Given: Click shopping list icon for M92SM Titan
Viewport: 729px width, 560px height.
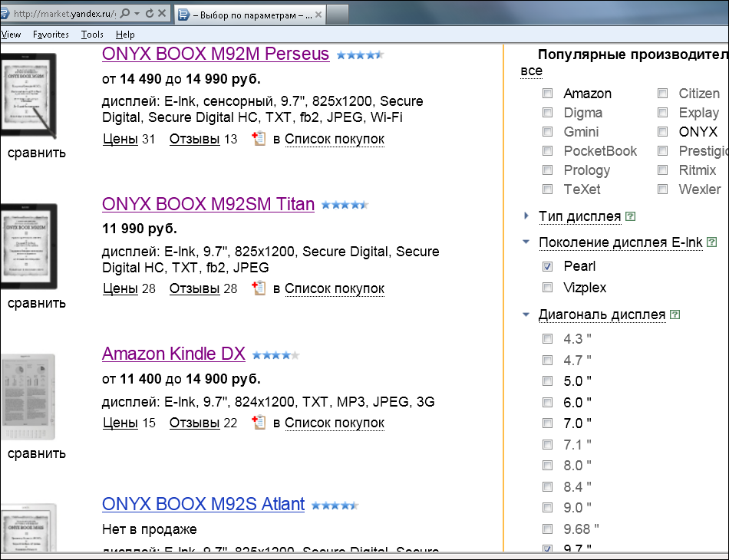Looking at the screenshot, I should [x=259, y=288].
